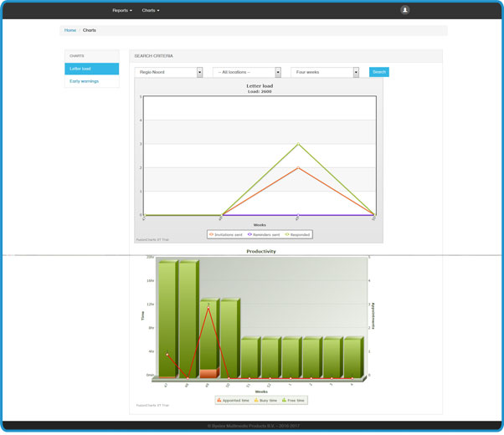Toggle Free time legend item

(x=293, y=401)
